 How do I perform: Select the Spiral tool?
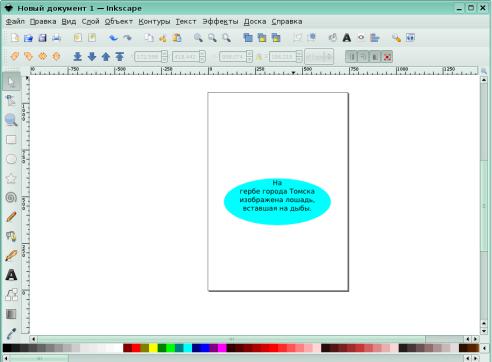pyautogui.click(x=11, y=197)
